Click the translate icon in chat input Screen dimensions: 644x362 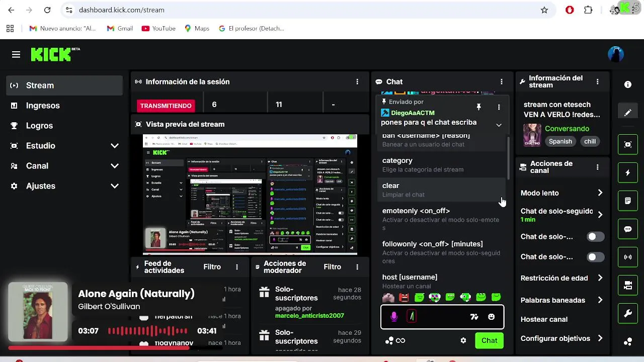pyautogui.click(x=474, y=317)
